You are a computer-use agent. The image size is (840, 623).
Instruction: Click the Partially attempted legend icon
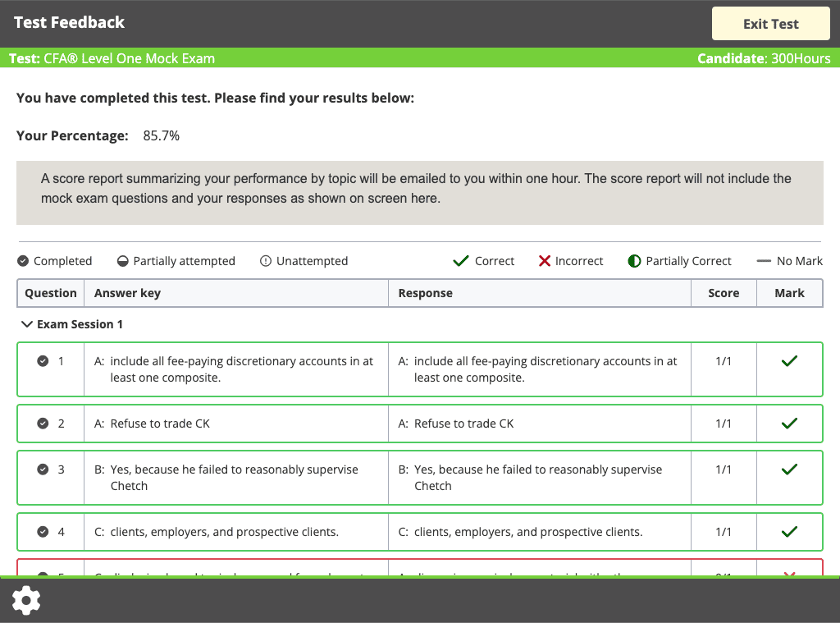coord(121,260)
